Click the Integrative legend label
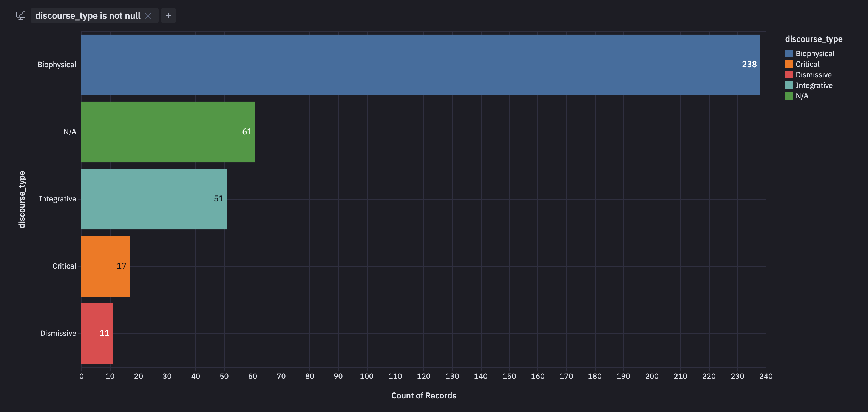The image size is (868, 412). [814, 85]
